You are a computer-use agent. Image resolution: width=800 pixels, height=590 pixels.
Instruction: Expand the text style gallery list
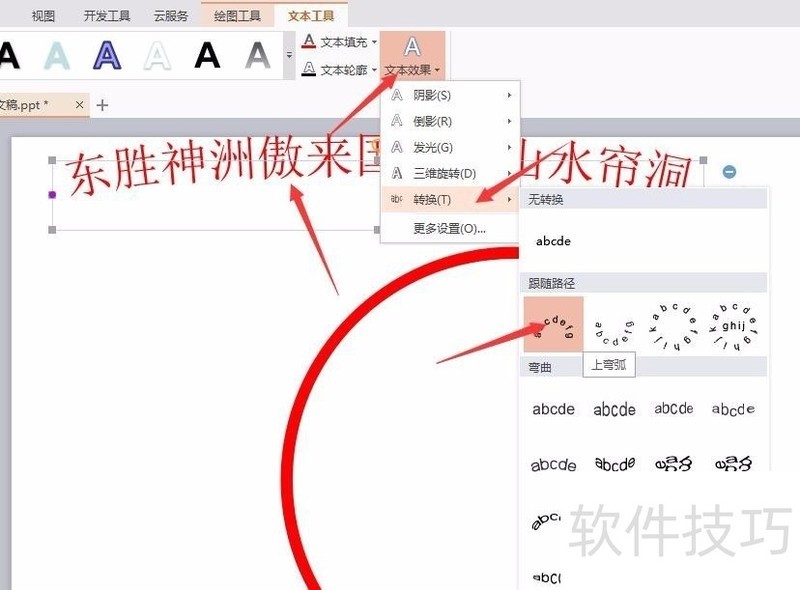point(289,55)
